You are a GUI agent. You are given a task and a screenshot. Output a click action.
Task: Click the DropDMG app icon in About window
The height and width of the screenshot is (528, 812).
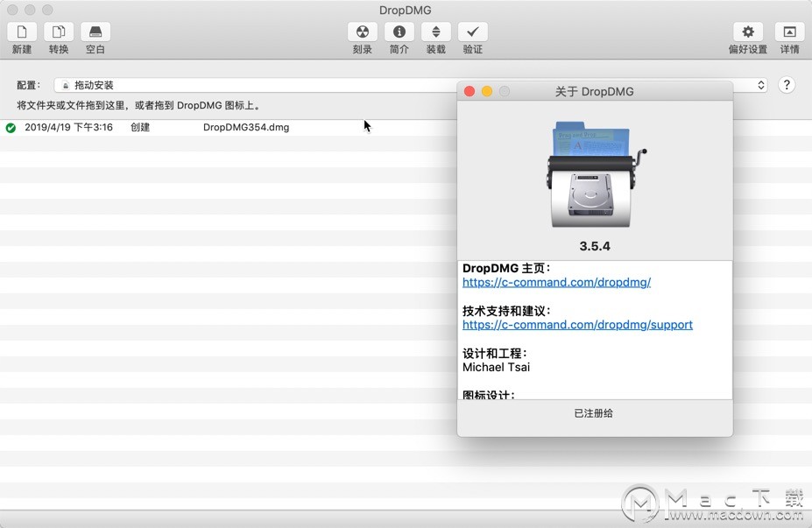click(x=595, y=174)
